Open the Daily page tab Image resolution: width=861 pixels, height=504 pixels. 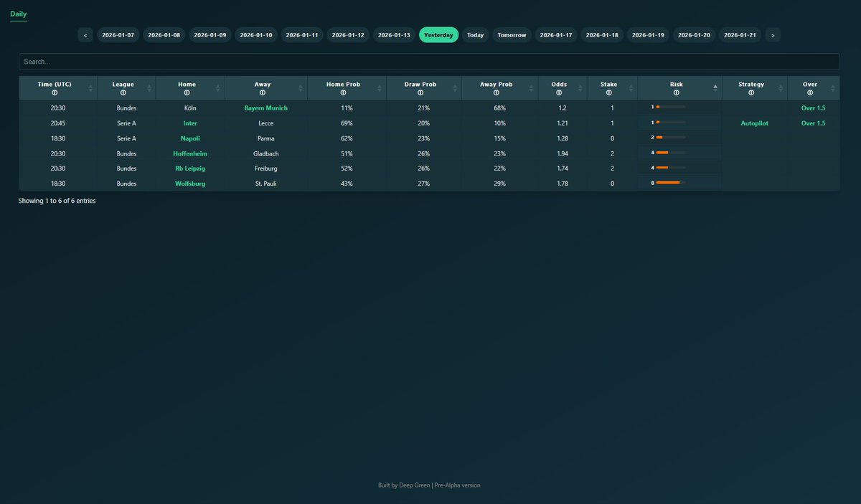[19, 14]
